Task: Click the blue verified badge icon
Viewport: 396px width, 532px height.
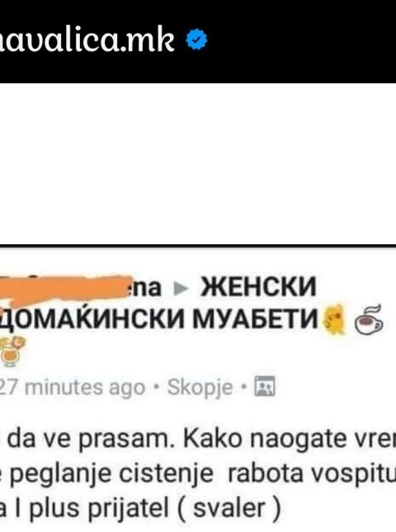Action: click(196, 40)
